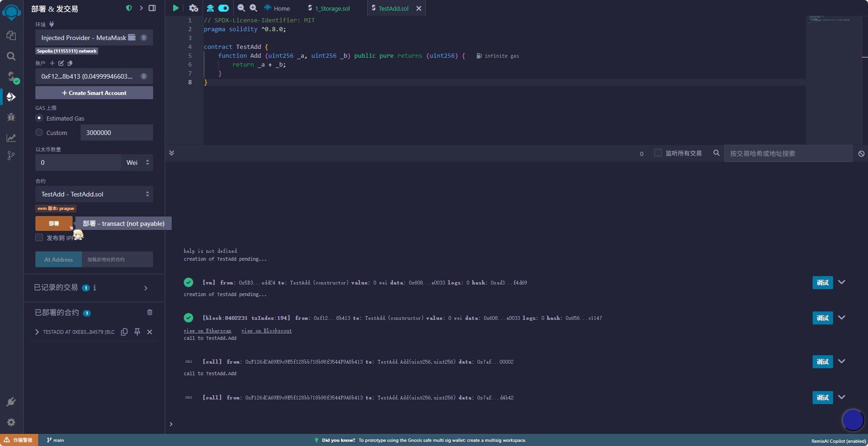Click the green run script play icon
Screen dimensions: 868x446
(175, 8)
